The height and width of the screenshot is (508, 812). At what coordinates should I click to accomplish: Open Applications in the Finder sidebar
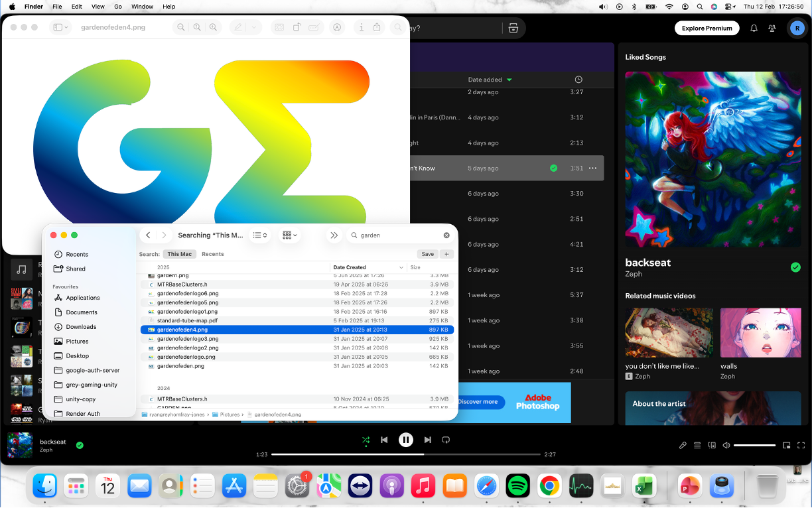83,298
